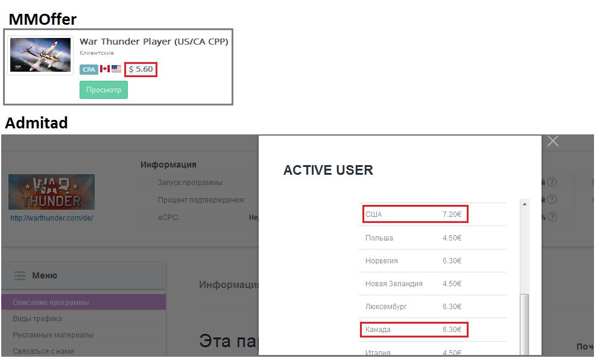
Task: Click the middle help question mark icon
Action: [x=552, y=199]
